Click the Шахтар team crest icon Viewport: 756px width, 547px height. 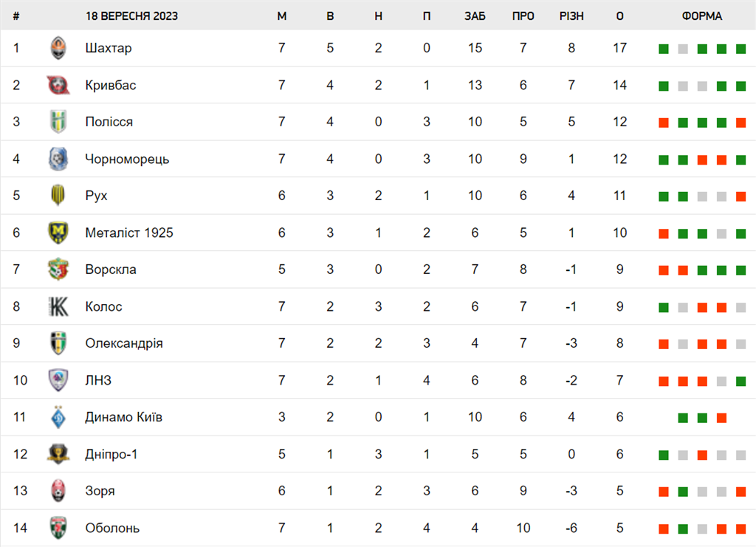[58, 48]
